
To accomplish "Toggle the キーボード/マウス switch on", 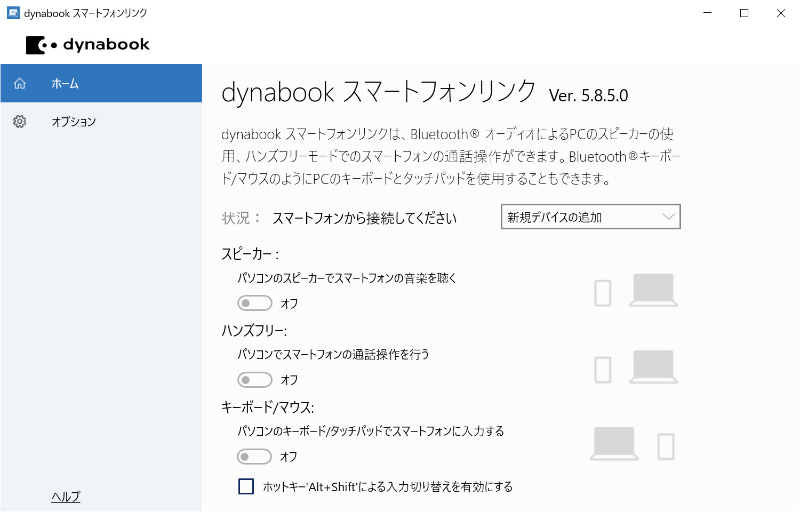I will pyautogui.click(x=254, y=456).
